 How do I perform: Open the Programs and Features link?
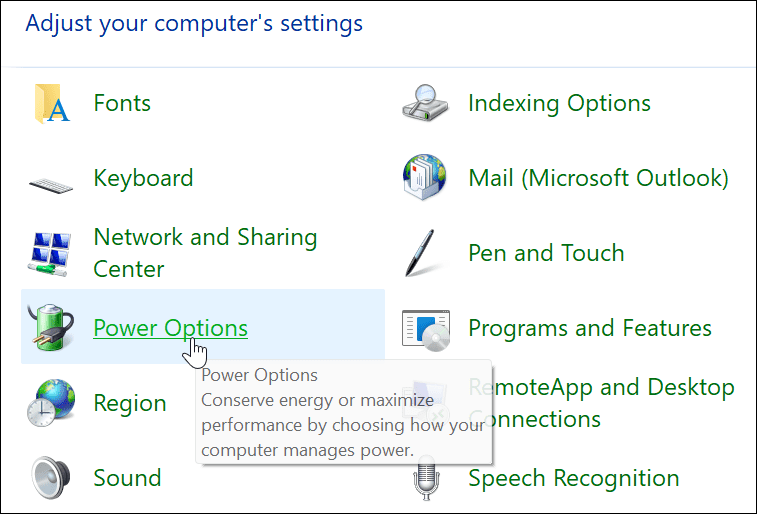pos(590,328)
